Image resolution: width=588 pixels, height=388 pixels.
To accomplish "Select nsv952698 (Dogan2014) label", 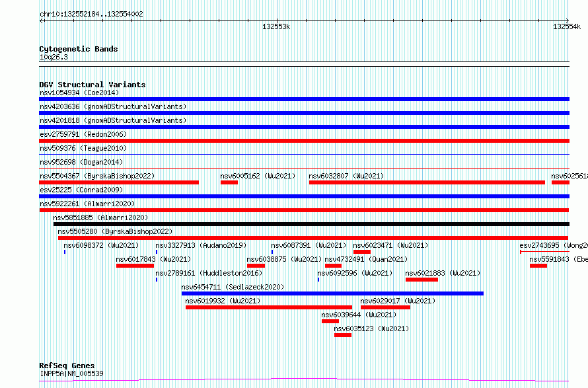I will pyautogui.click(x=81, y=162).
